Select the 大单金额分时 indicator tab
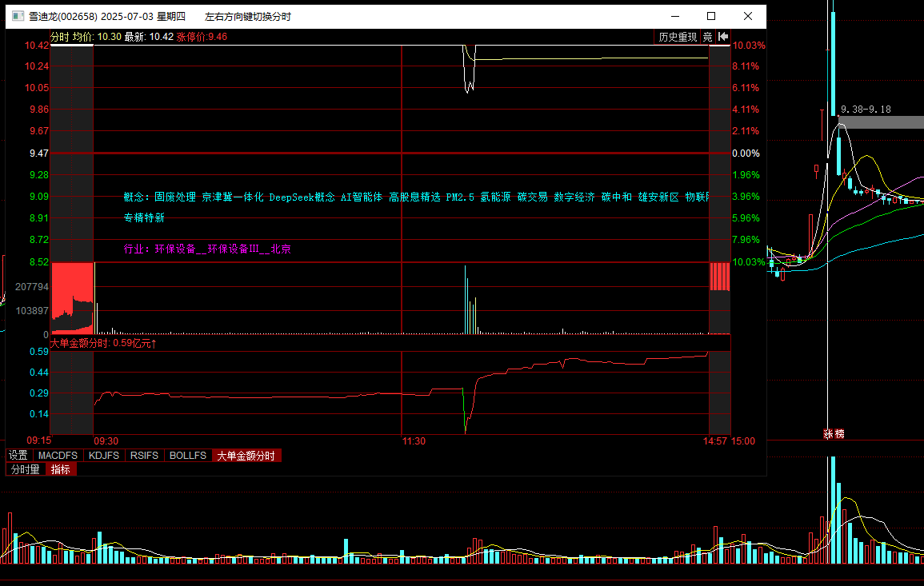The height and width of the screenshot is (586, 924). pos(246,456)
